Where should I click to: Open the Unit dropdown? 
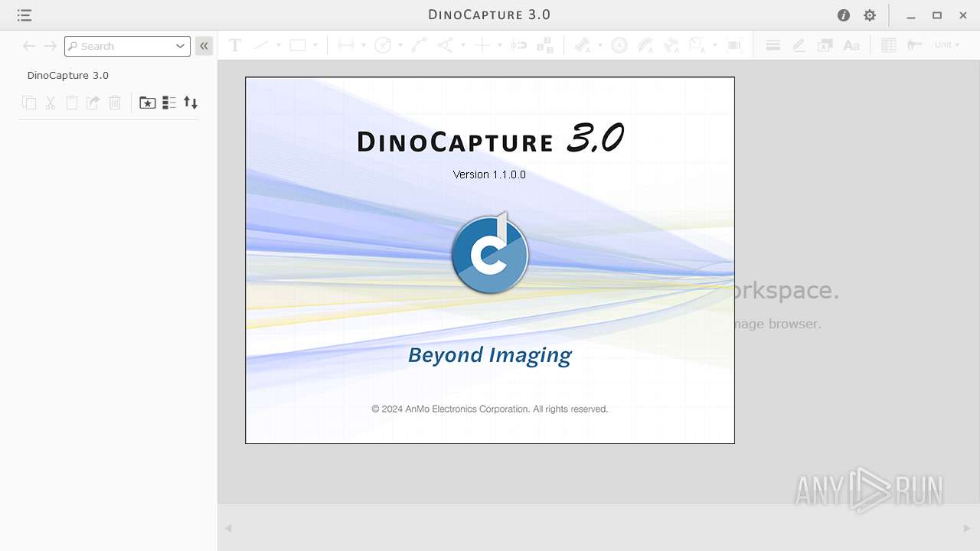tap(947, 45)
